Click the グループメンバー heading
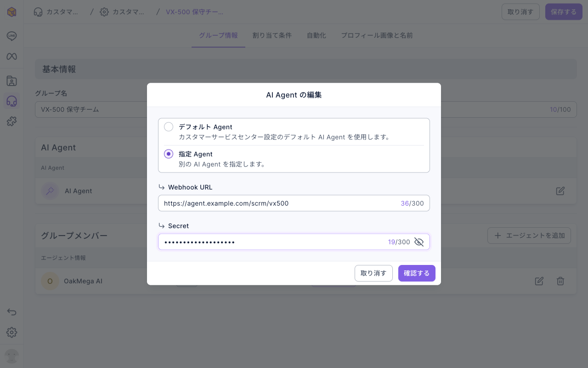 point(74,236)
